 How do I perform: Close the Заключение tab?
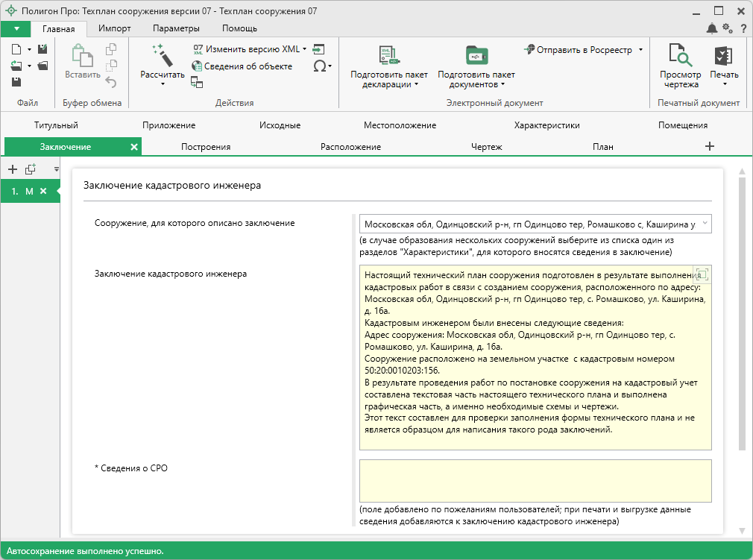[134, 147]
